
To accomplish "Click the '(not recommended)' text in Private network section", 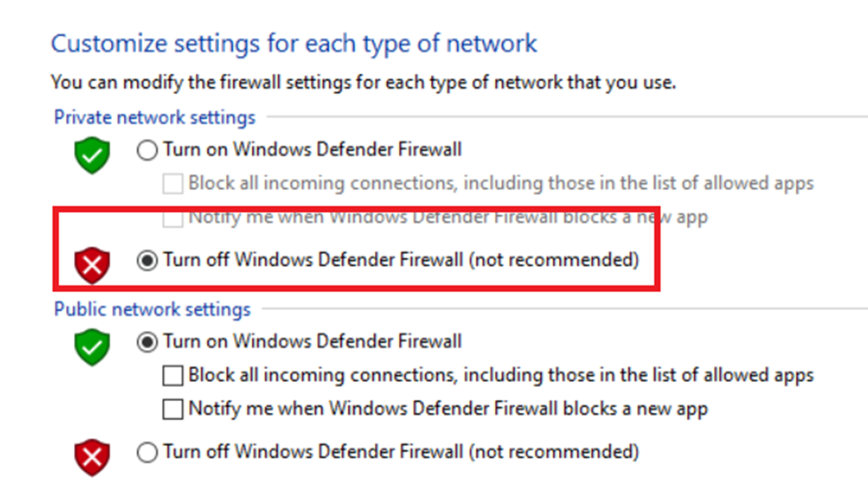I will coord(554,261).
